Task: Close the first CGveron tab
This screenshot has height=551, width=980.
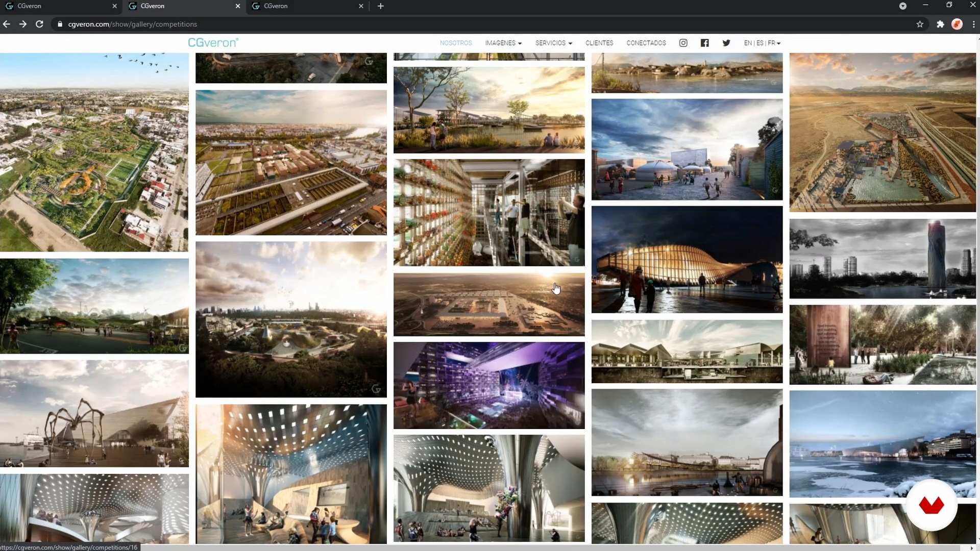Action: click(x=114, y=6)
